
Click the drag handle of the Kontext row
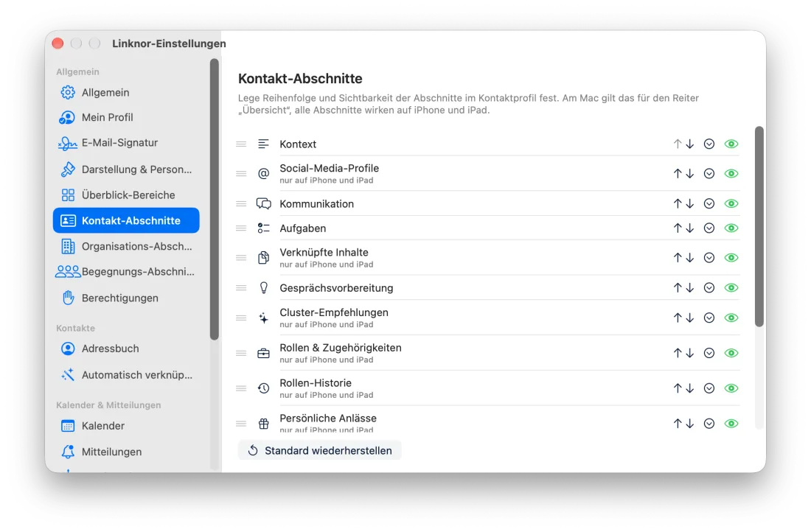(x=241, y=144)
